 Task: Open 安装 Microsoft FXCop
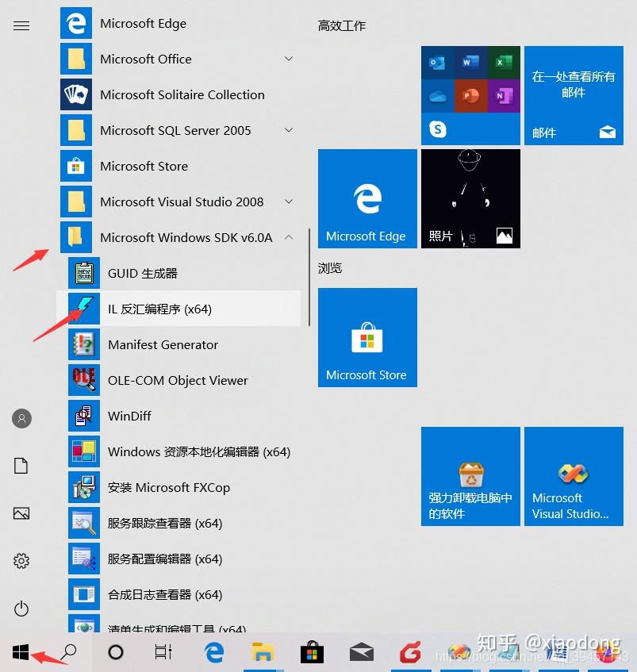180,487
